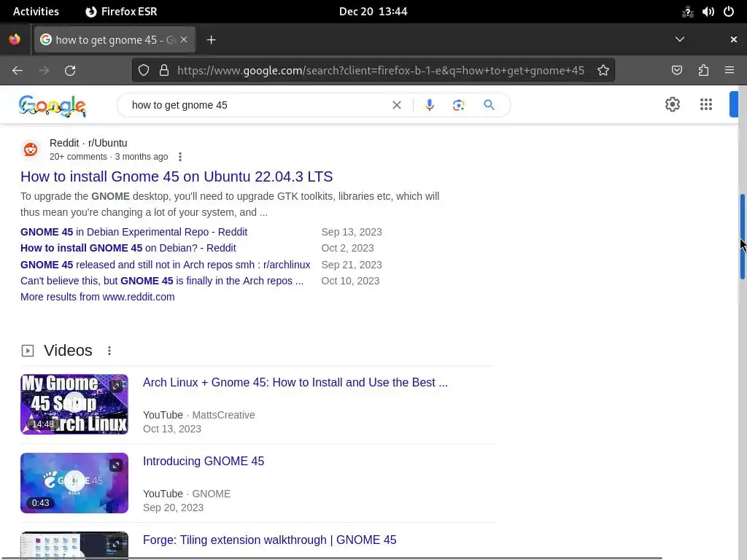Open the clock showing Dec 20 13:44
747x560 pixels.
point(373,12)
